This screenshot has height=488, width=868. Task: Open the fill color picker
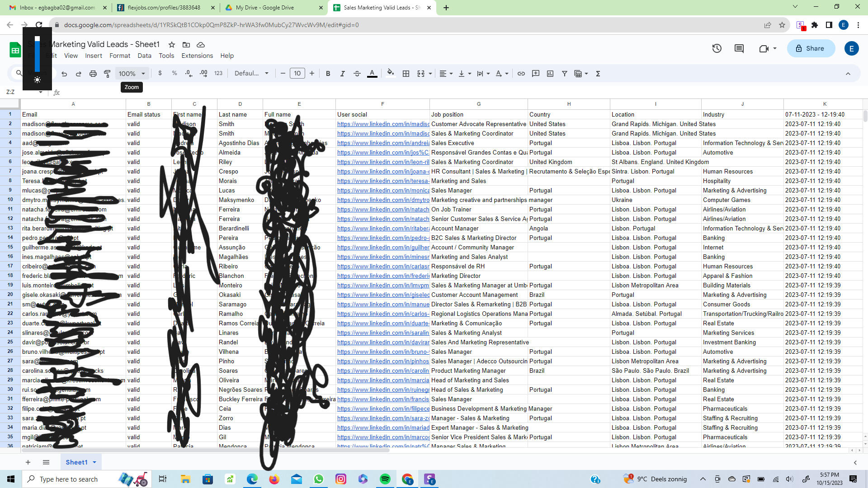click(391, 74)
